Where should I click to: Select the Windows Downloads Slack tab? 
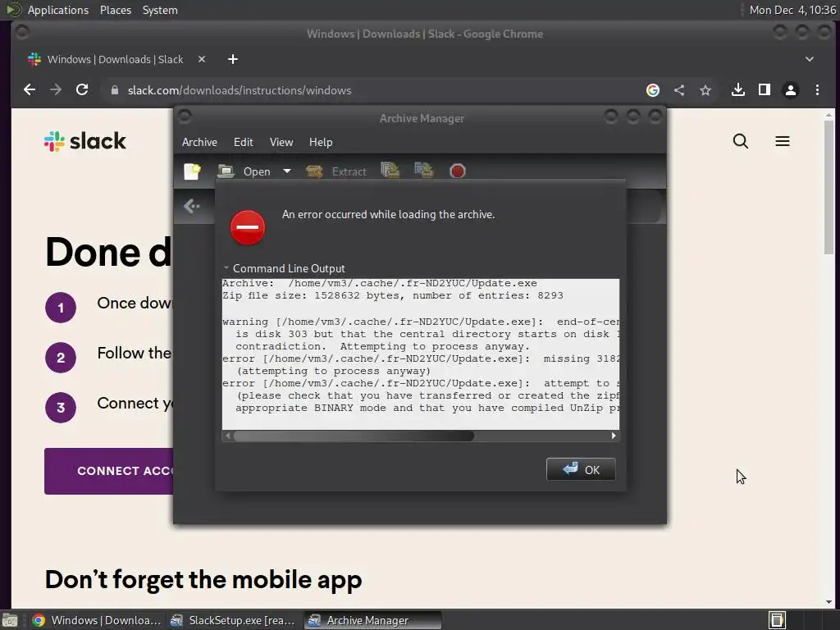coord(115,59)
